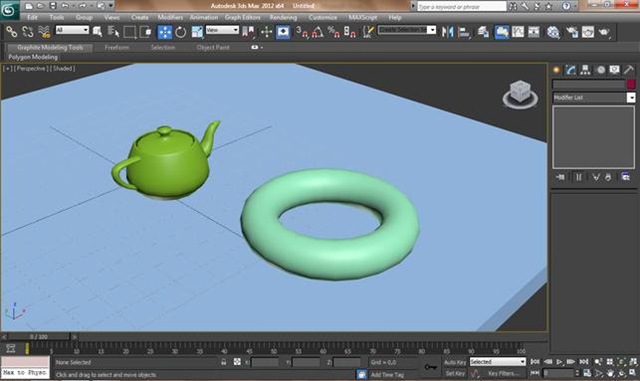Open the MAXScript menu

[363, 18]
